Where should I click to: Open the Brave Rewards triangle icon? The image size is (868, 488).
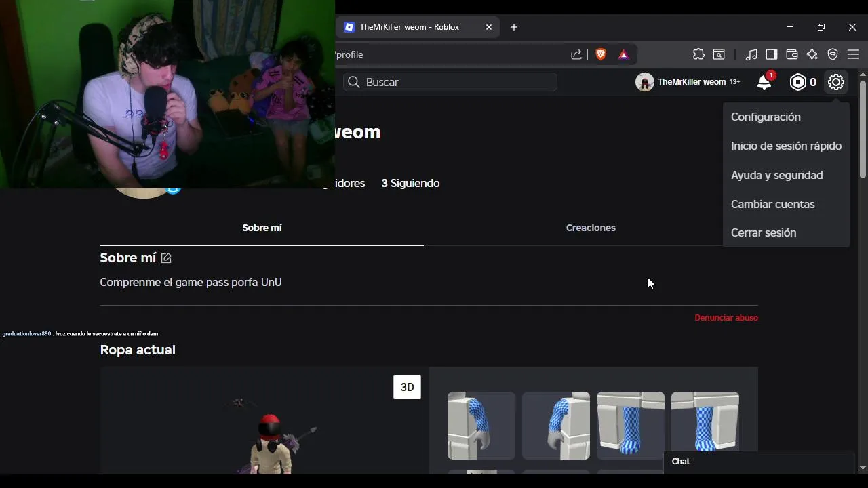point(624,54)
